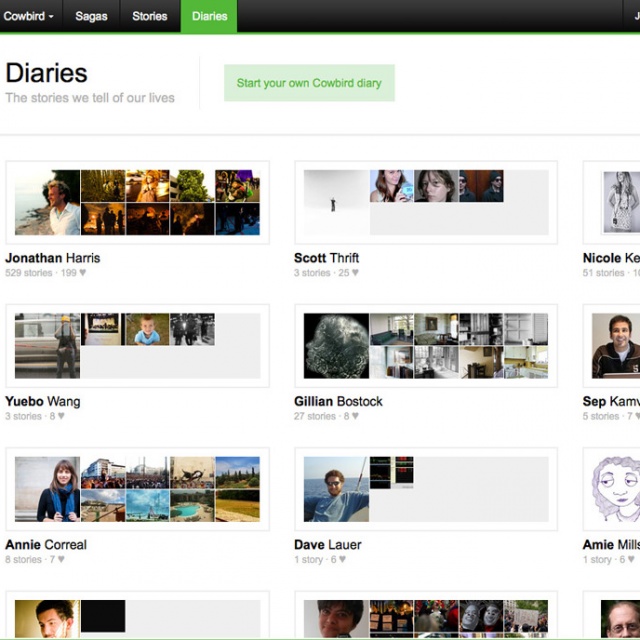The height and width of the screenshot is (640, 640).
Task: Click girl holding camera thumbnail in Scott Thrift card
Action: (391, 186)
